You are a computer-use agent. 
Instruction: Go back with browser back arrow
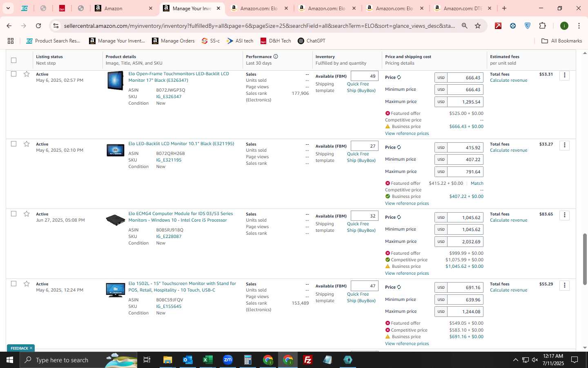pos(9,26)
